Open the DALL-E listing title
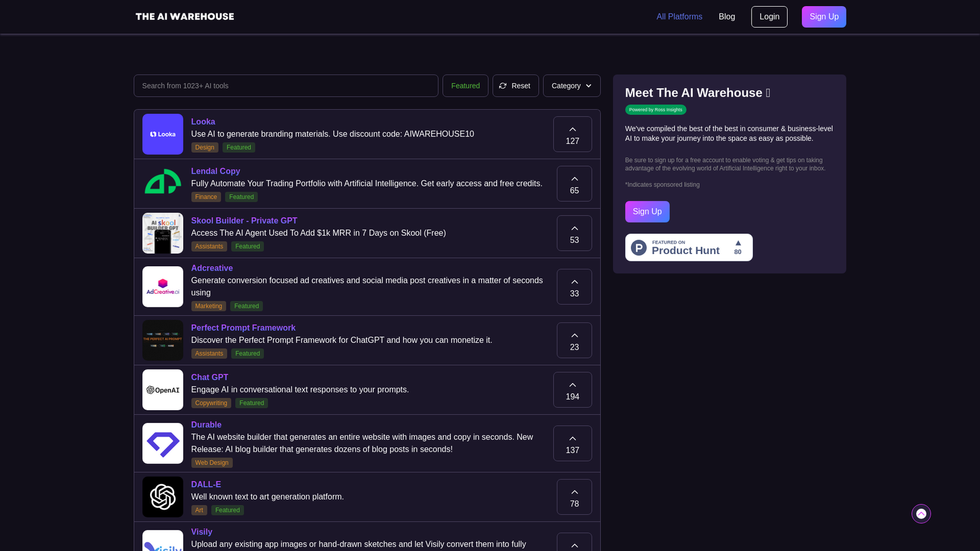 [x=206, y=485]
